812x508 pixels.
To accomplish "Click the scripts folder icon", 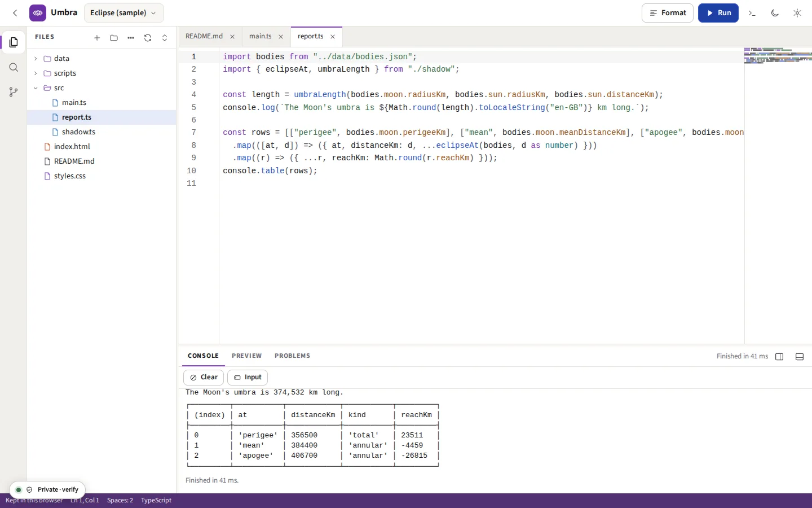I will coord(47,73).
